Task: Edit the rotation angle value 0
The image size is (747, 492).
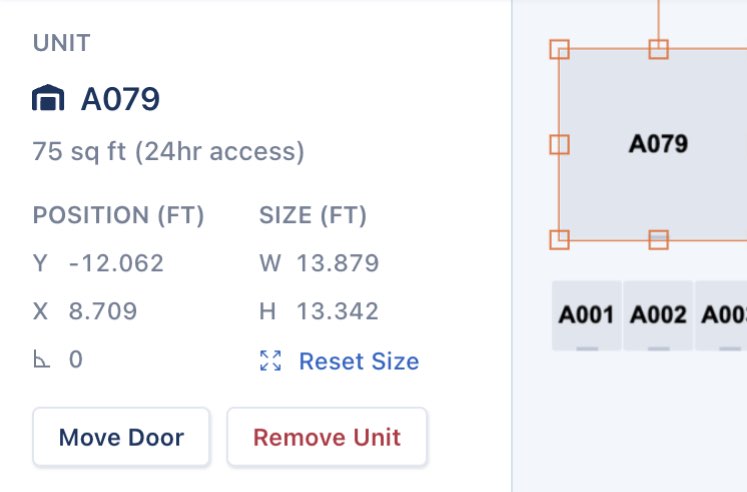Action: pos(76,360)
